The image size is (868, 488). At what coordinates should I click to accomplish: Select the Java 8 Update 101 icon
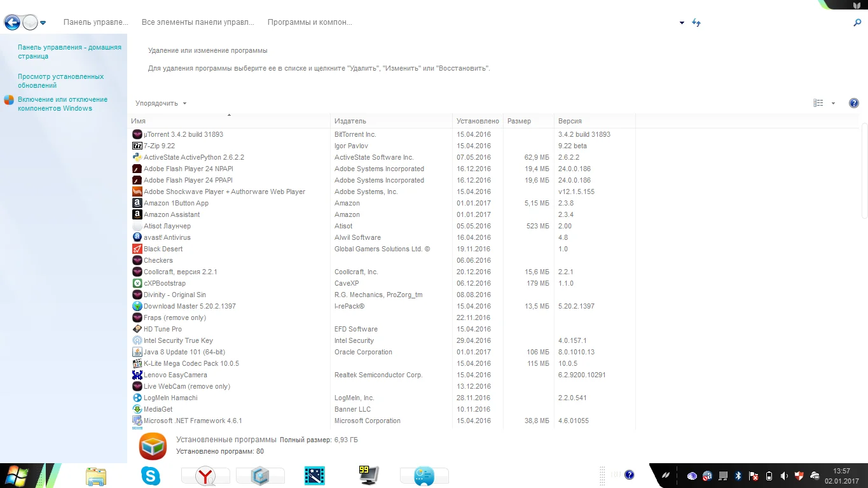click(137, 352)
